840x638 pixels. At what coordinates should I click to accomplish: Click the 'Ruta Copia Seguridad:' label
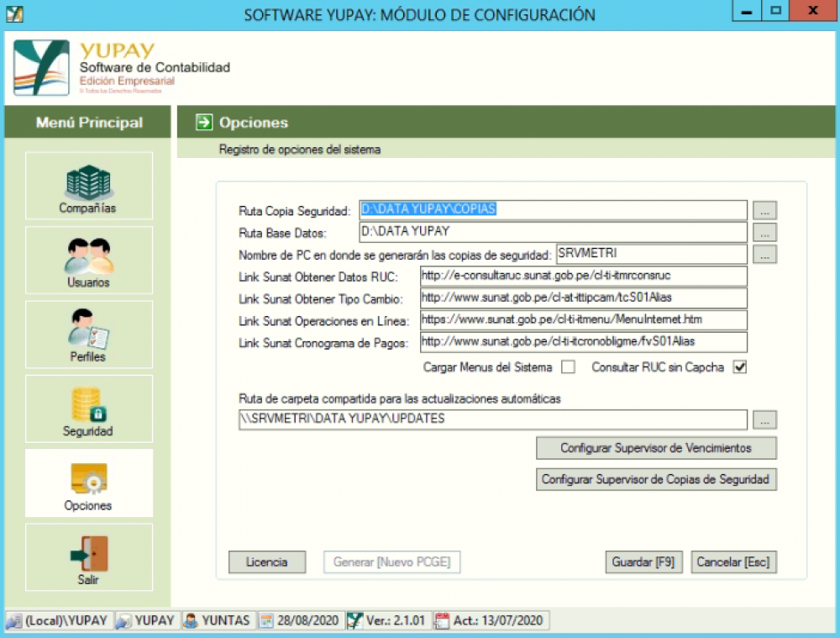[x=295, y=211]
